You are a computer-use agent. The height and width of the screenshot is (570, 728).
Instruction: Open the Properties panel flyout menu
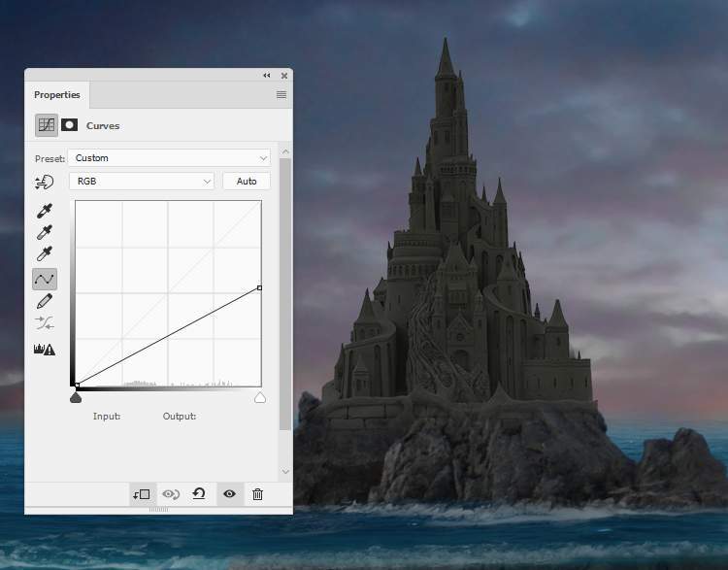(281, 95)
